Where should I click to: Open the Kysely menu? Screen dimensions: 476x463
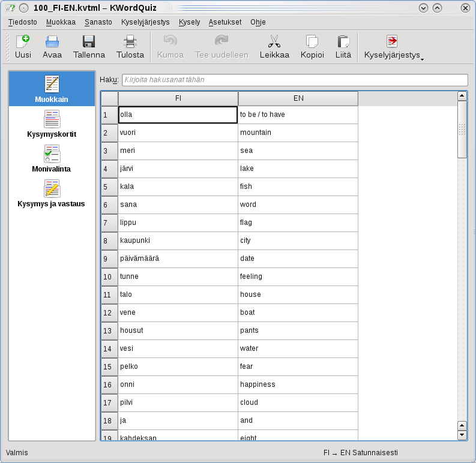click(190, 22)
